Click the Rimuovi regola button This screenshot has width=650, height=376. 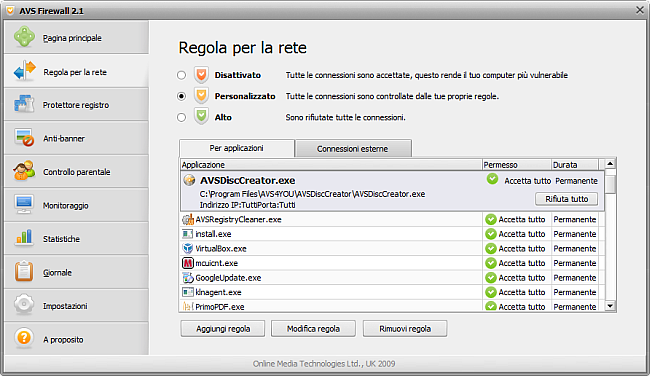pos(405,329)
